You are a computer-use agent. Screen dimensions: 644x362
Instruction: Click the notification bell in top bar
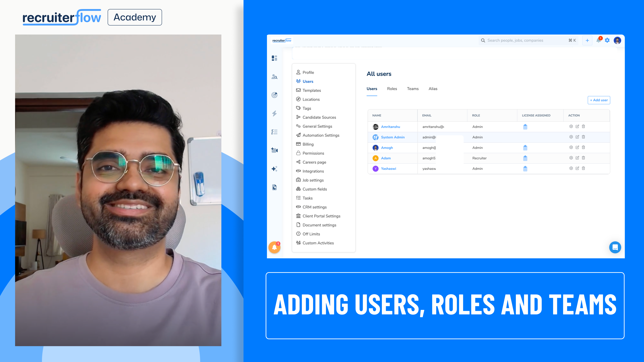click(x=598, y=40)
